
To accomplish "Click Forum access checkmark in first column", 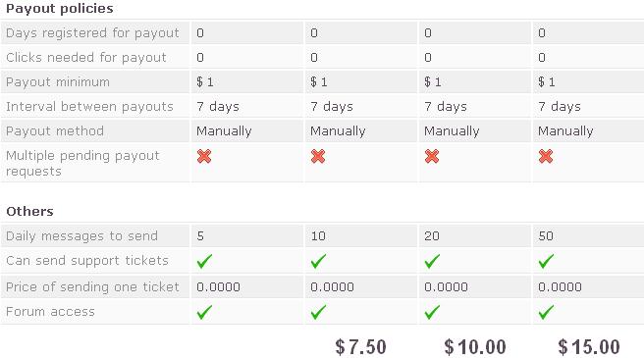I will pos(204,312).
